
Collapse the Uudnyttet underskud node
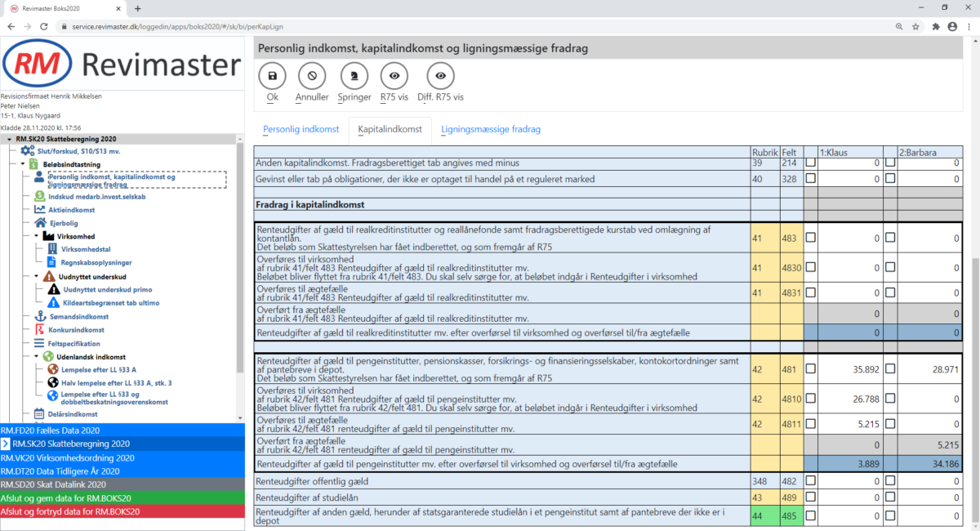pyautogui.click(x=36, y=276)
